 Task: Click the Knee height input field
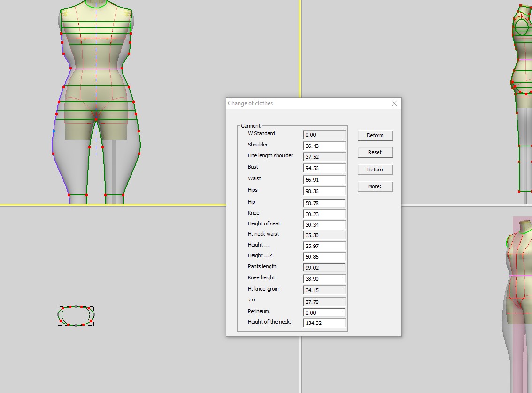[324, 279]
